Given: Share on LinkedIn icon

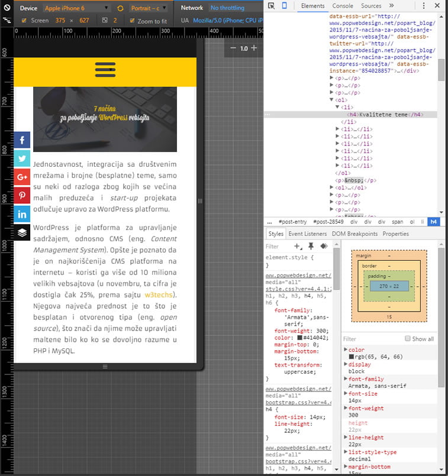Looking at the screenshot, I should click(x=22, y=214).
